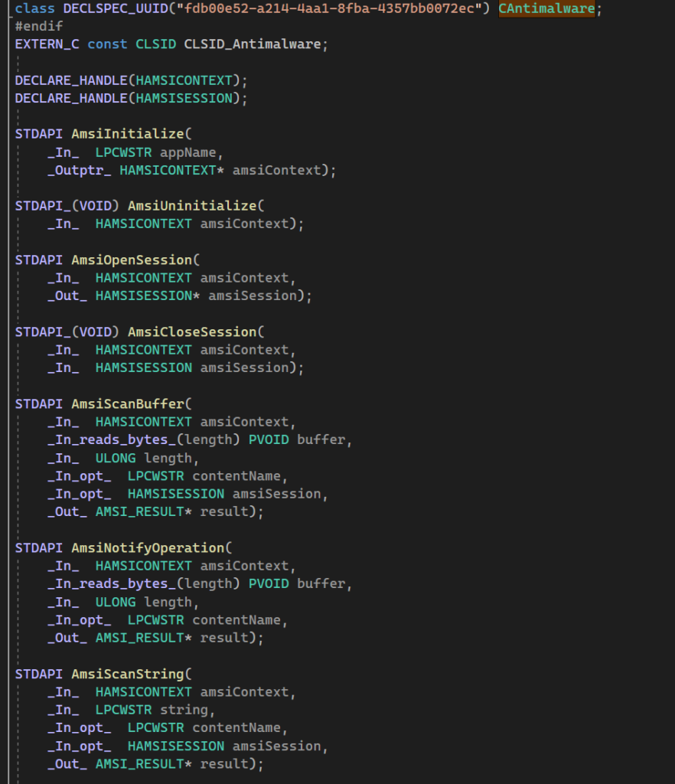The image size is (675, 784).
Task: Click the CLSID_Antimalware identifier
Action: click(253, 44)
